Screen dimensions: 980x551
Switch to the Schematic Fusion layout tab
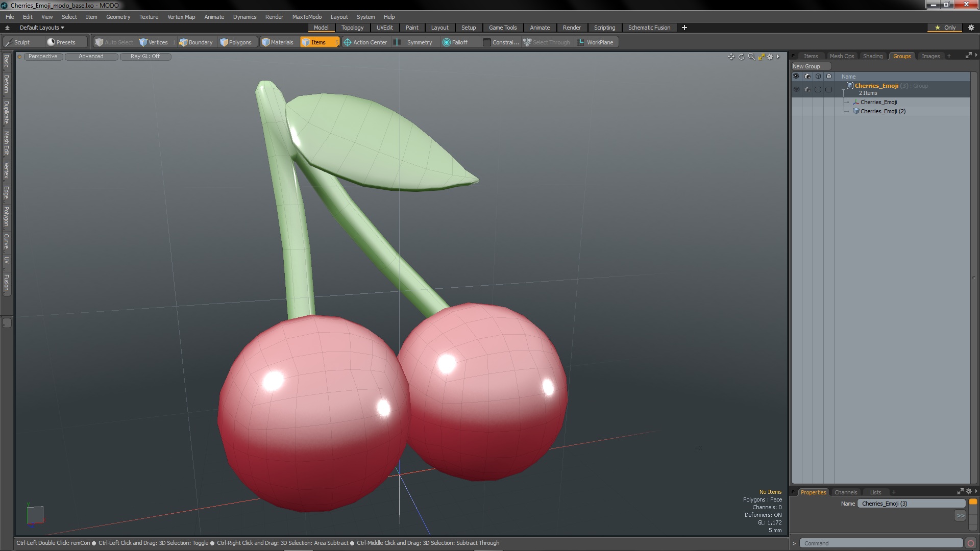tap(649, 28)
